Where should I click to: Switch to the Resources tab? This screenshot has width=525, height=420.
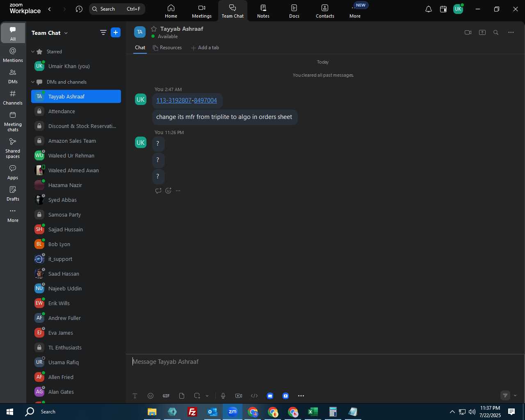coord(167,48)
